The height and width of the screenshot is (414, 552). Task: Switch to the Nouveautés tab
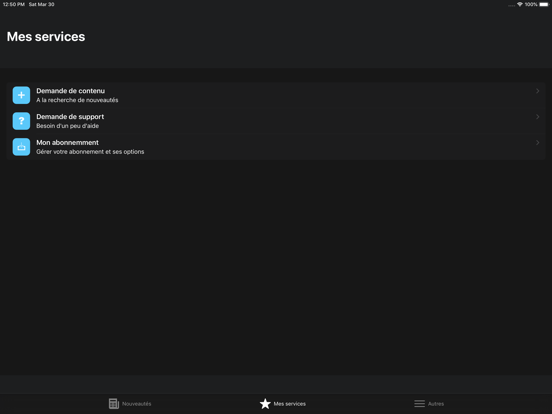coord(130,403)
